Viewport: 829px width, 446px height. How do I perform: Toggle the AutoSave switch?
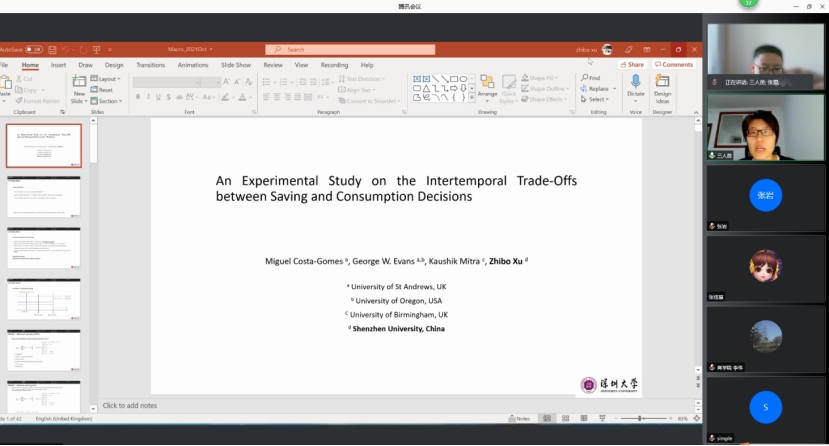click(33, 49)
